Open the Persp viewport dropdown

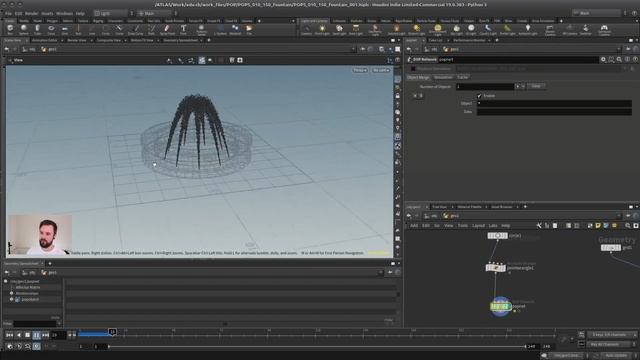360,70
